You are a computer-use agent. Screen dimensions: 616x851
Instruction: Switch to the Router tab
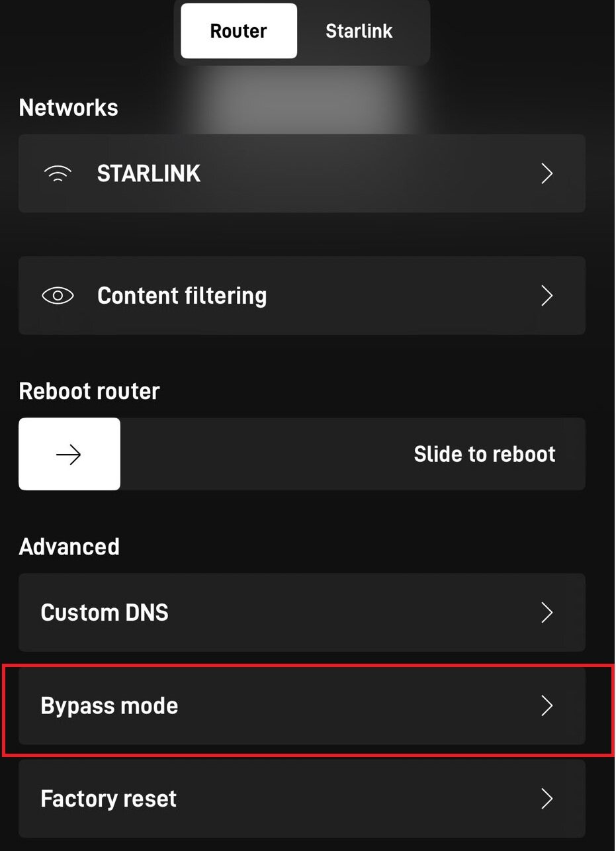238,31
